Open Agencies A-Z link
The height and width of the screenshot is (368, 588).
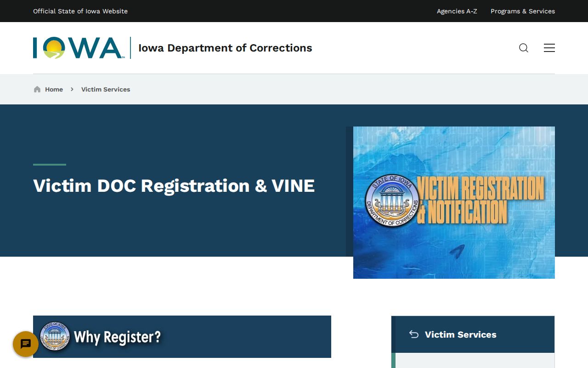[457, 11]
